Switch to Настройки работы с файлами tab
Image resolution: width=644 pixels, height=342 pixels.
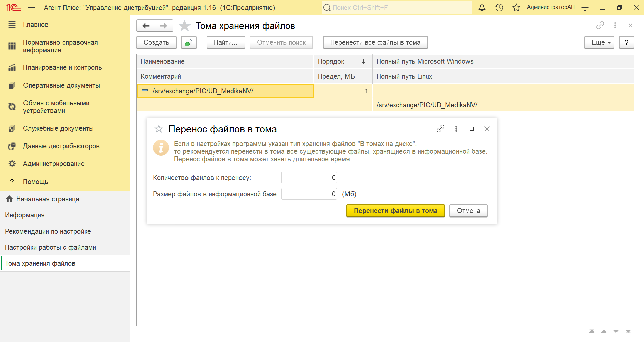click(65, 247)
